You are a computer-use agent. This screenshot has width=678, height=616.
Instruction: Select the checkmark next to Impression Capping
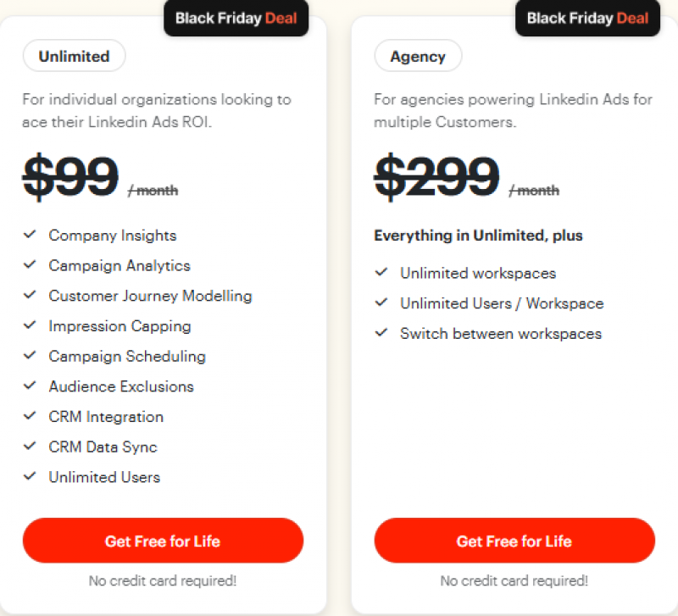pos(31,326)
